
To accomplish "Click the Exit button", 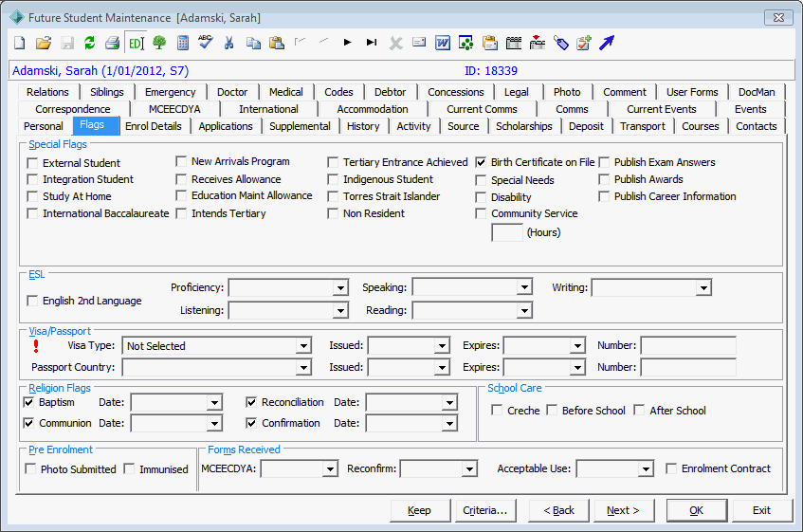I will 761,510.
